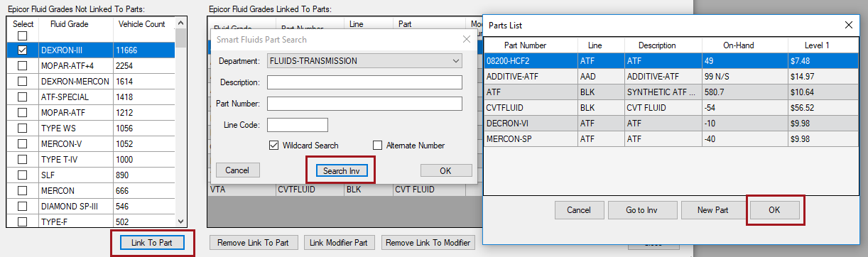The image size is (868, 257).
Task: Enable the Alternate Number checkbox
Action: click(378, 146)
